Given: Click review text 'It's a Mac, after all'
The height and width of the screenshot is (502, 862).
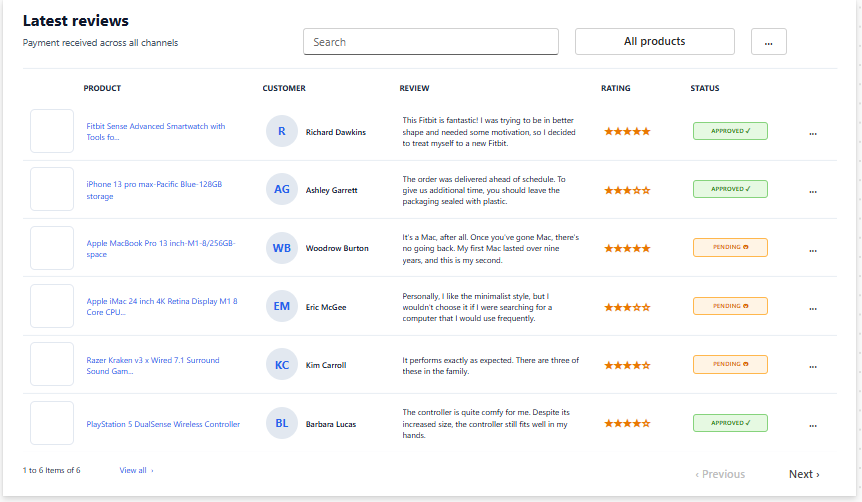Looking at the screenshot, I should (x=490, y=249).
